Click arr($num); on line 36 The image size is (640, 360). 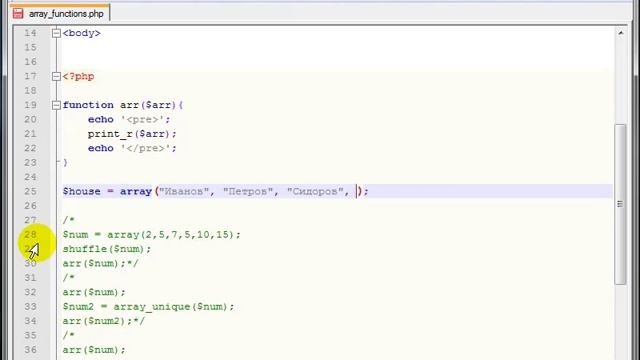point(94,350)
